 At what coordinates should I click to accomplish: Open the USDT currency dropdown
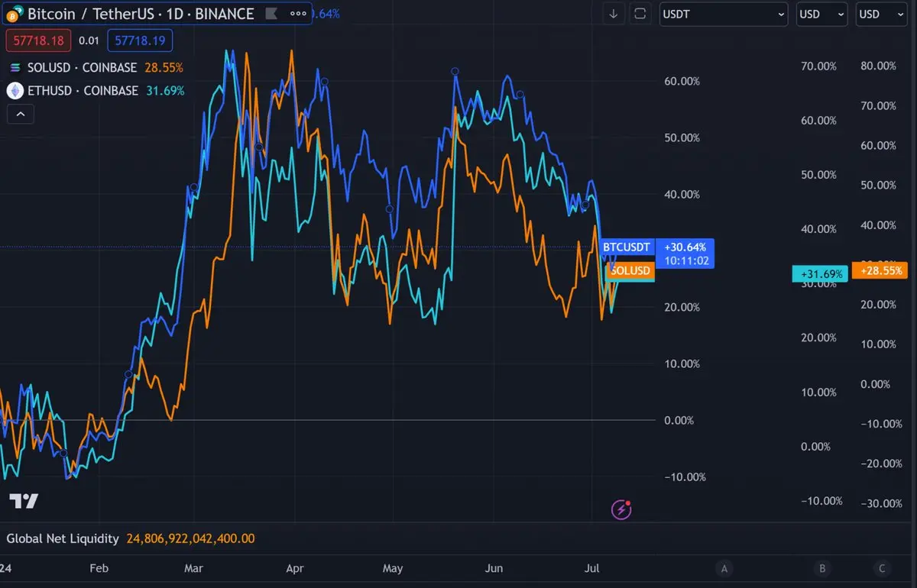(x=723, y=14)
